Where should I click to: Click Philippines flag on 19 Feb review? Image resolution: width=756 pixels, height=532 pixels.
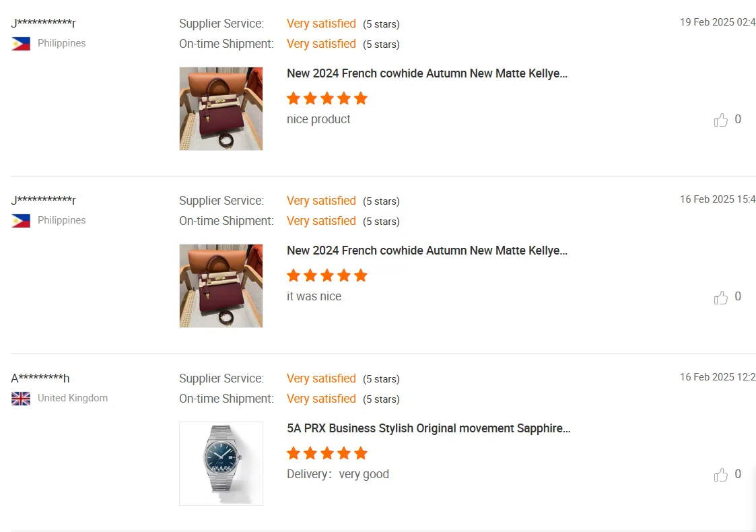(x=21, y=44)
